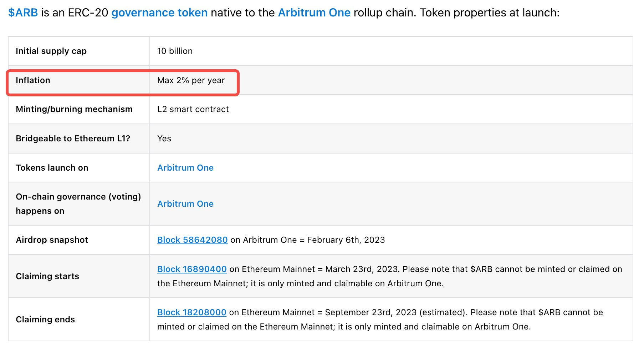Select the Minting/burning mechanism label
Screen dimensions: 644x352
[x=74, y=109]
